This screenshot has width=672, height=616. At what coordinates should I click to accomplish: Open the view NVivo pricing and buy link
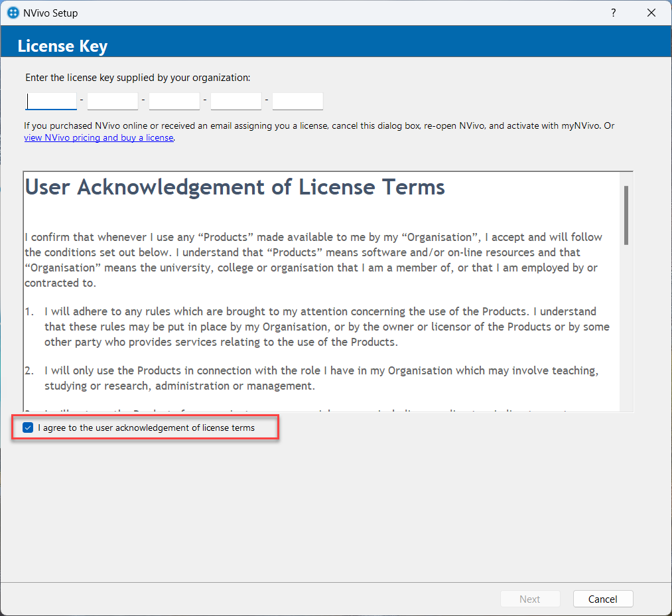click(x=99, y=138)
